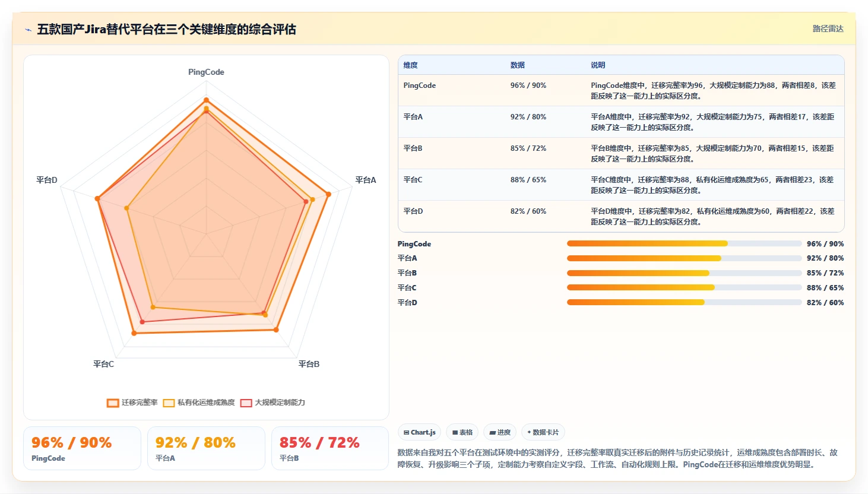
Task: Click the 平台C progress bar
Action: coord(684,287)
